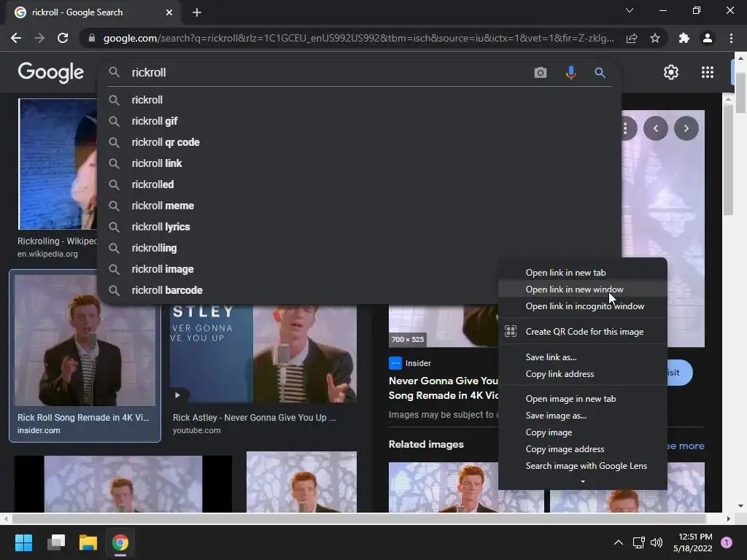Open Google quick settings gear
Image resolution: width=747 pixels, height=560 pixels.
671,72
